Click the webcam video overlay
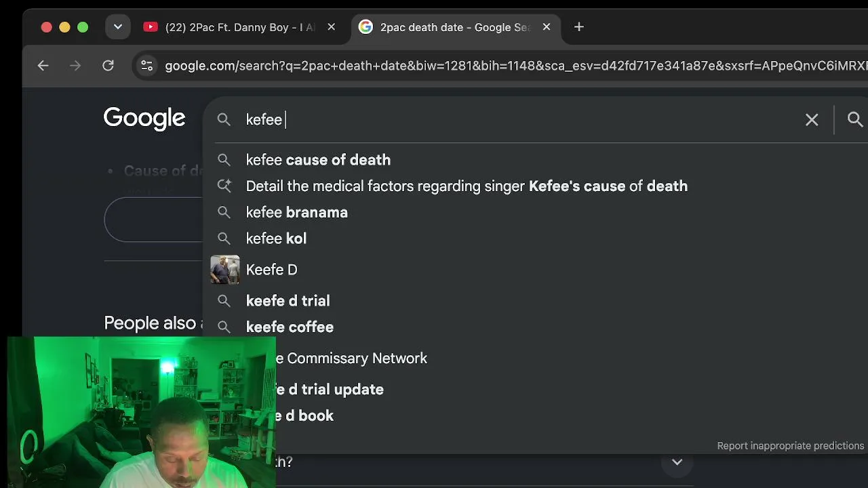Screen dimensions: 868x488 pyautogui.click(x=142, y=412)
